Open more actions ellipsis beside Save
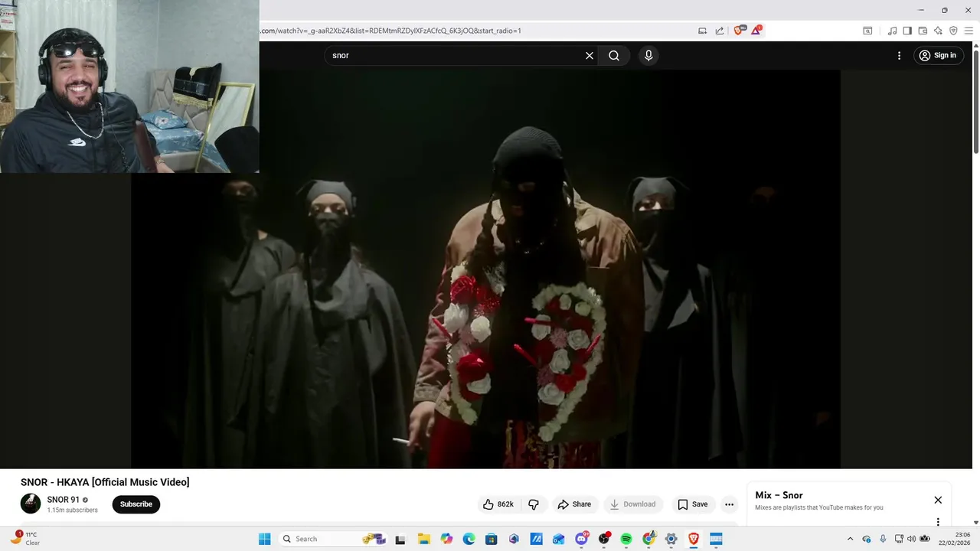The image size is (980, 551). pos(729,504)
